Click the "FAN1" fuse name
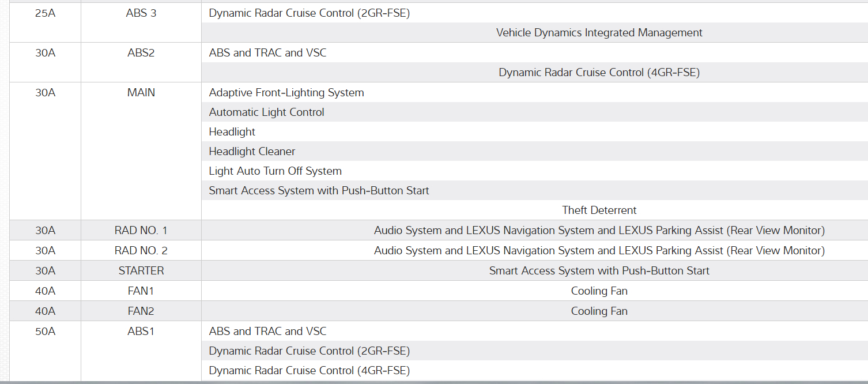The height and width of the screenshot is (384, 868). pos(141,291)
